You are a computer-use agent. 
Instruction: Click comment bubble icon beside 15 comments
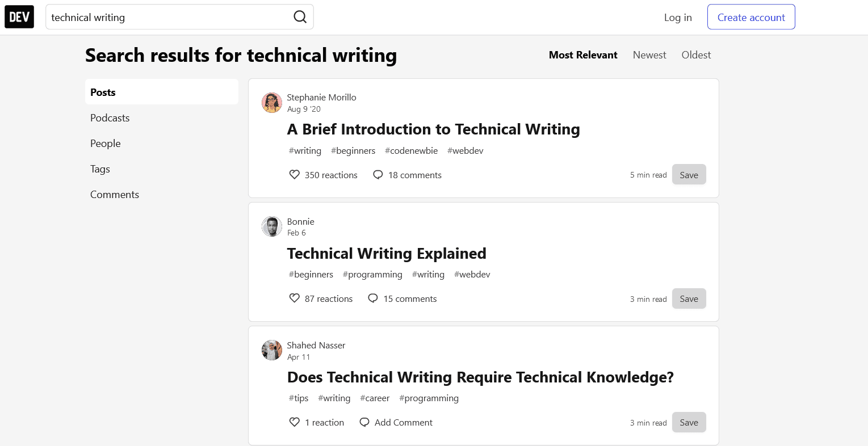coord(373,298)
